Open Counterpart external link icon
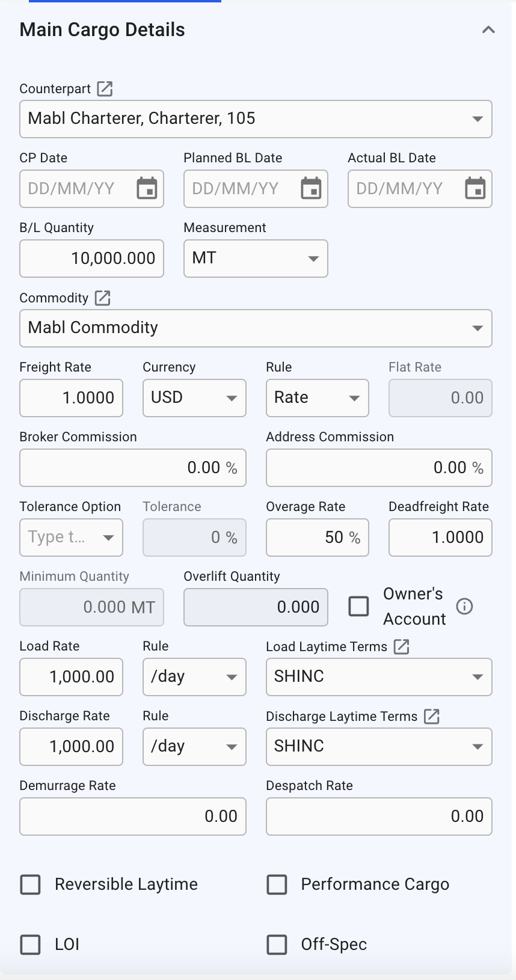 click(105, 89)
